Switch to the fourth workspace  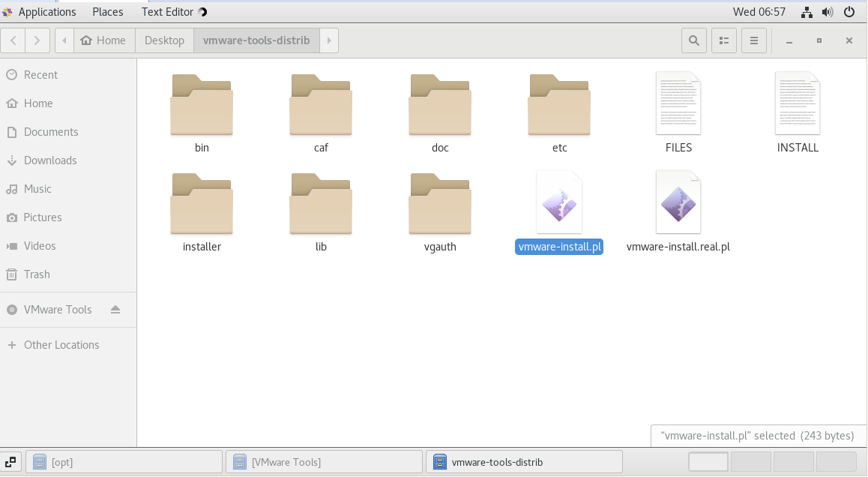click(836, 461)
